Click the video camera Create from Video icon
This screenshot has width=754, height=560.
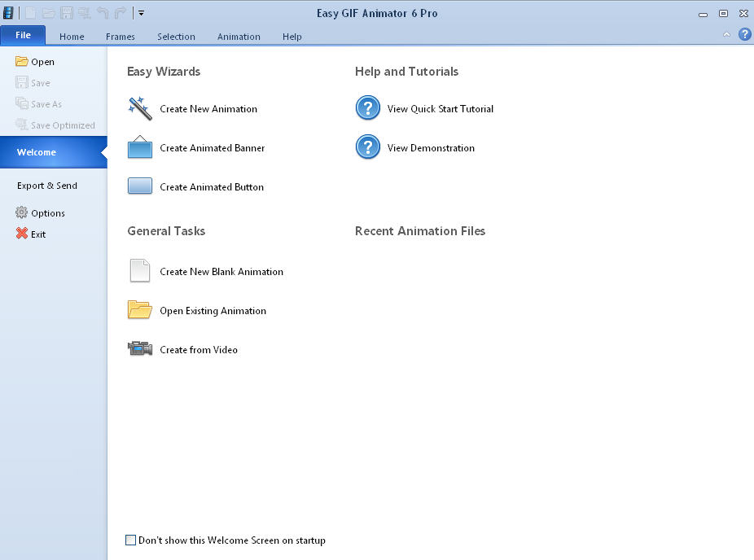point(140,348)
